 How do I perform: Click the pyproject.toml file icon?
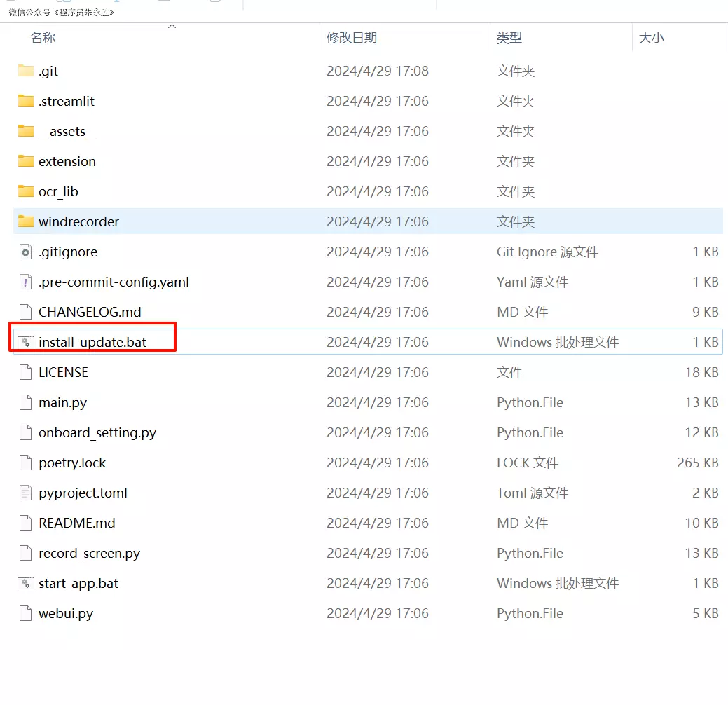coord(26,493)
